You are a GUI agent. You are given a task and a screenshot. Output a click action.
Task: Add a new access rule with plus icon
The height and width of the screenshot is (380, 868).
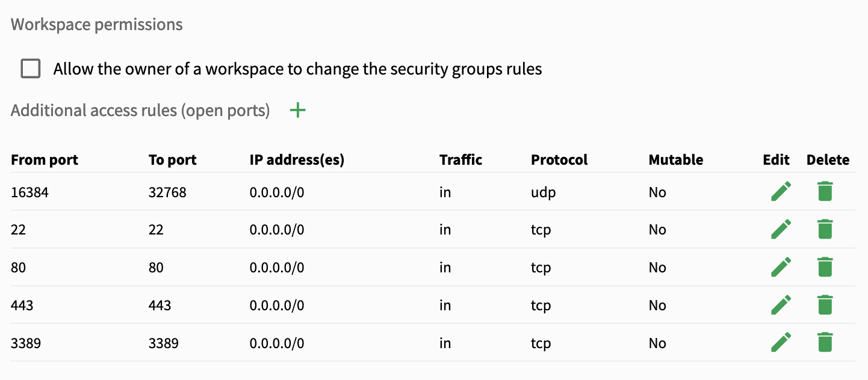[297, 110]
